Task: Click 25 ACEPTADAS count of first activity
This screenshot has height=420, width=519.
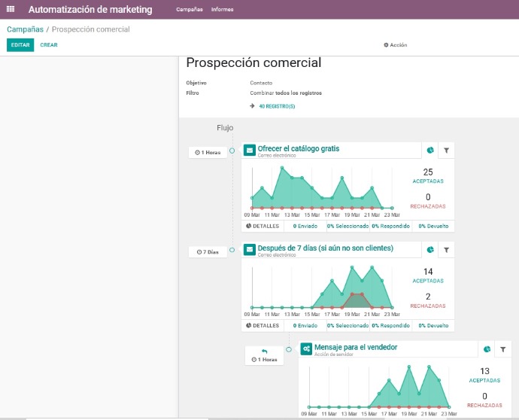Action: coord(428,176)
